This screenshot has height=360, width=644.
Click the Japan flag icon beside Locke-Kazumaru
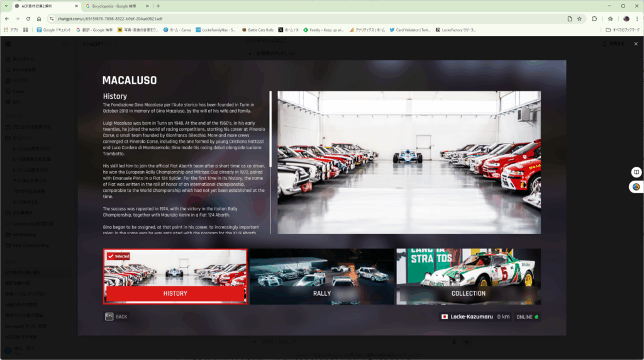click(445, 317)
